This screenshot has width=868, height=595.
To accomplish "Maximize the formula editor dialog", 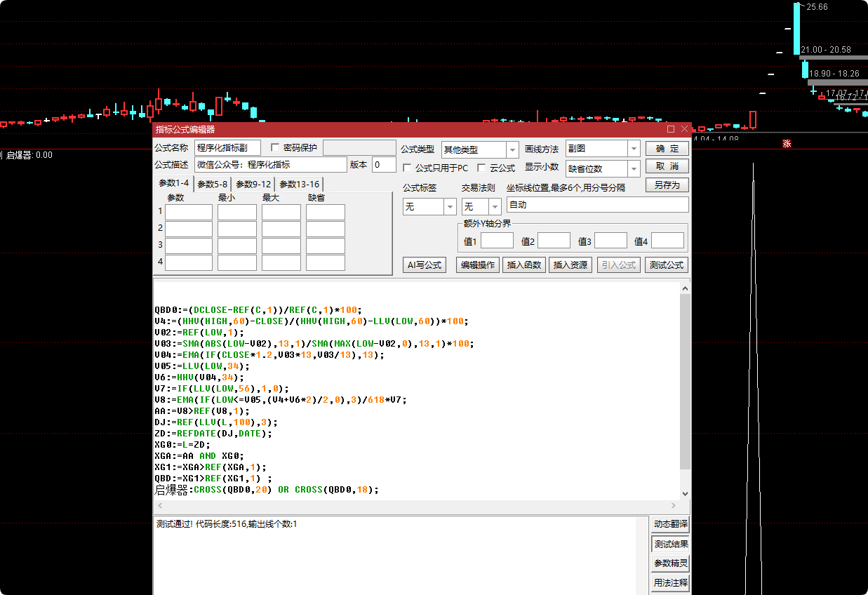I will point(671,129).
